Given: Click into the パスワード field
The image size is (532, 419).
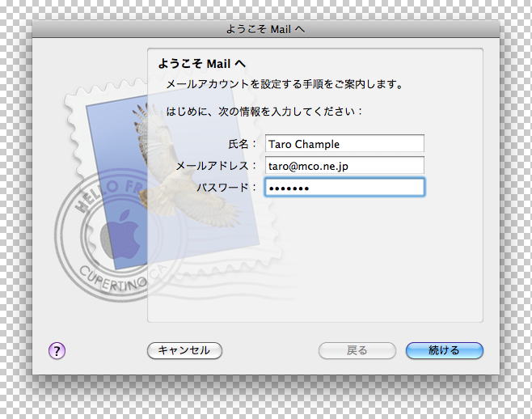Looking at the screenshot, I should (x=344, y=188).
